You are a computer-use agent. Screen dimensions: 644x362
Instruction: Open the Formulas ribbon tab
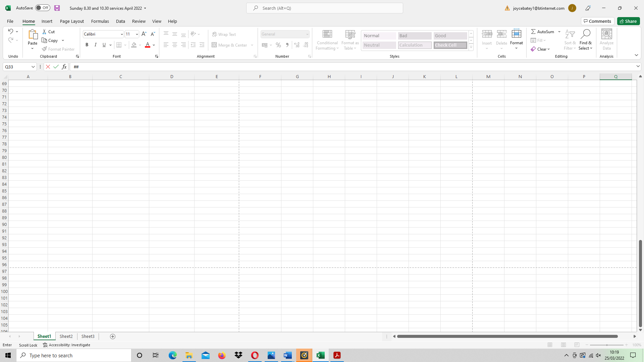click(100, 21)
